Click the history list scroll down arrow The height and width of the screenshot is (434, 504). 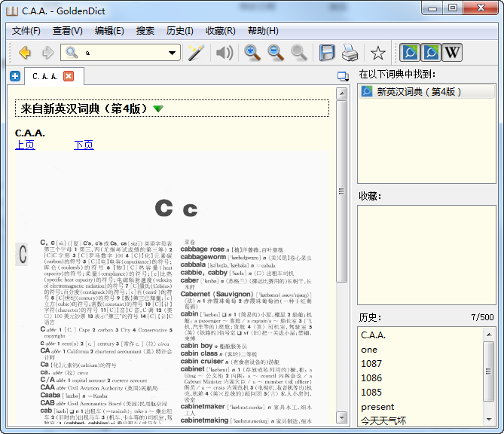click(x=489, y=419)
